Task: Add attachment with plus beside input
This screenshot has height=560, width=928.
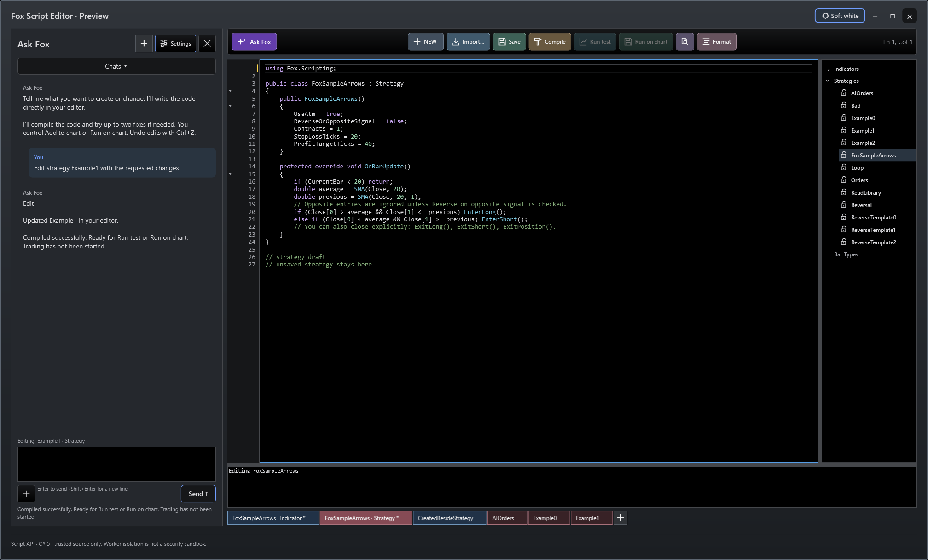Action: pos(26,494)
